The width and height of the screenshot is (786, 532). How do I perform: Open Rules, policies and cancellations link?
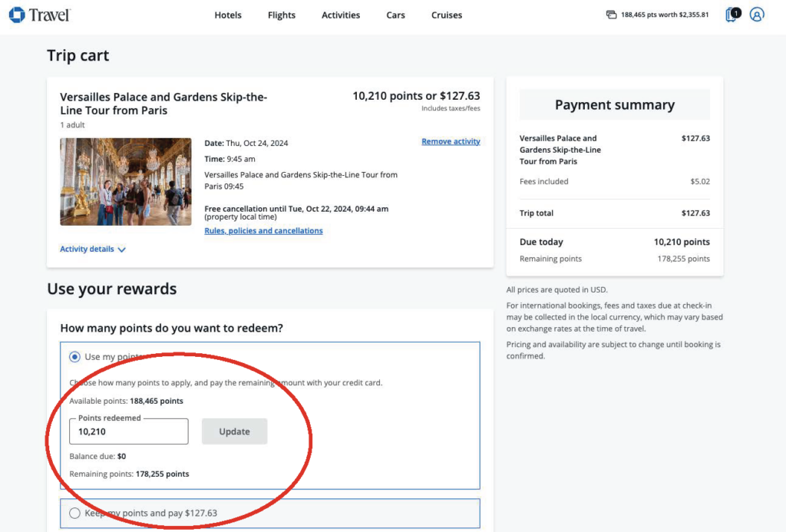[x=263, y=231]
